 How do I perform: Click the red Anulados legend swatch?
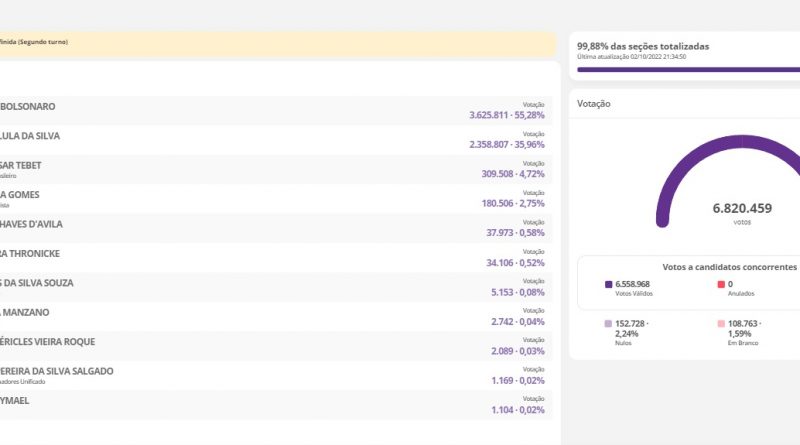(721, 285)
